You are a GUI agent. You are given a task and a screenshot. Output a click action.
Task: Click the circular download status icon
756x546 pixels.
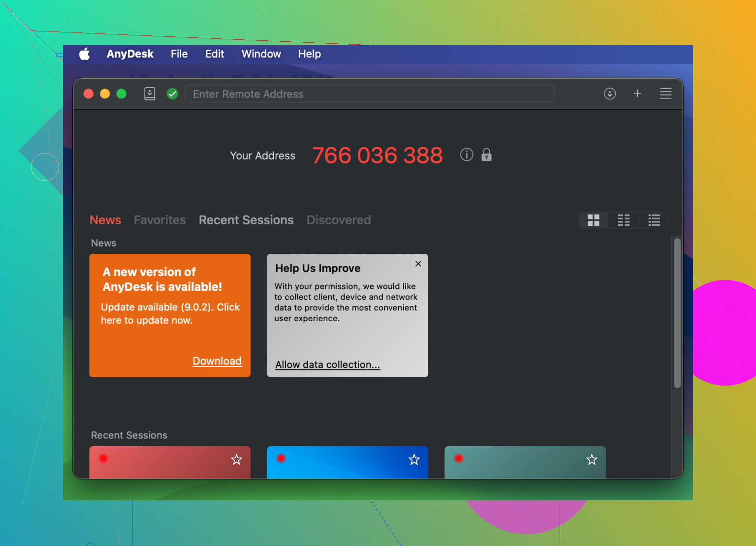click(610, 93)
